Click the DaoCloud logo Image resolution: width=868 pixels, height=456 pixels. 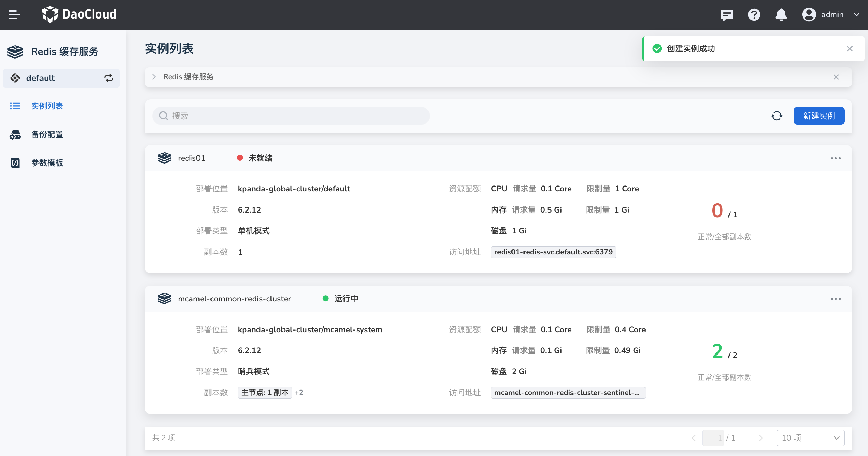(x=79, y=14)
